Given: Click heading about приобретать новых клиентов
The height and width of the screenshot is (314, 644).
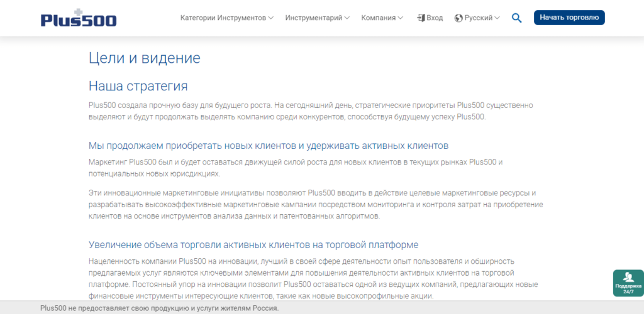Looking at the screenshot, I should (x=269, y=146).
